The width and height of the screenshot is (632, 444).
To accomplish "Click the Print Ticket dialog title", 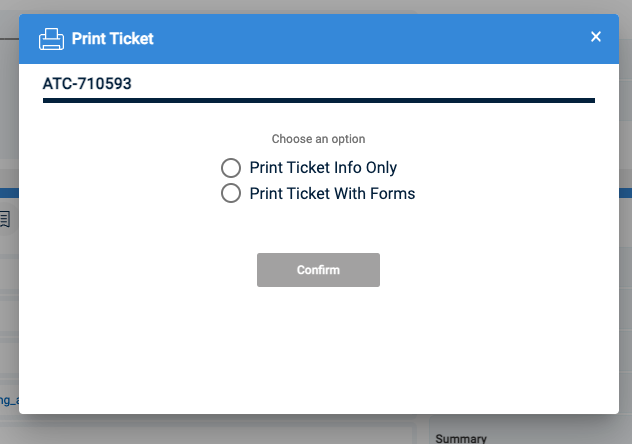I will pos(112,39).
